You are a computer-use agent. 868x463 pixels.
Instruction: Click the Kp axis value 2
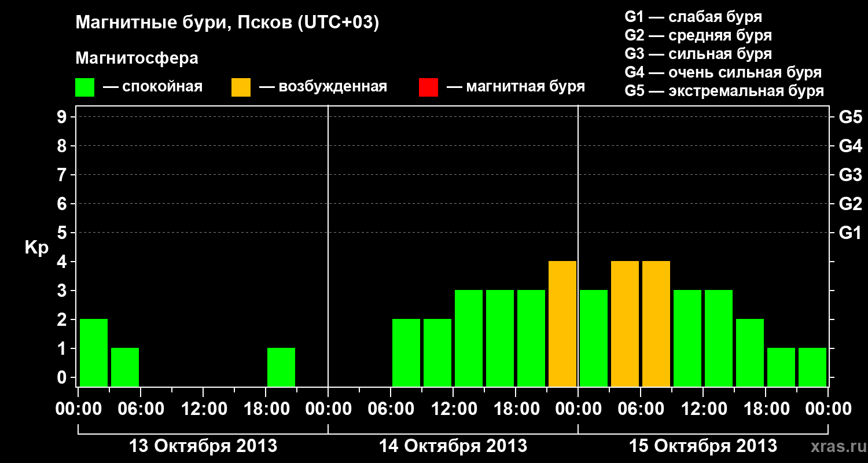(x=63, y=319)
